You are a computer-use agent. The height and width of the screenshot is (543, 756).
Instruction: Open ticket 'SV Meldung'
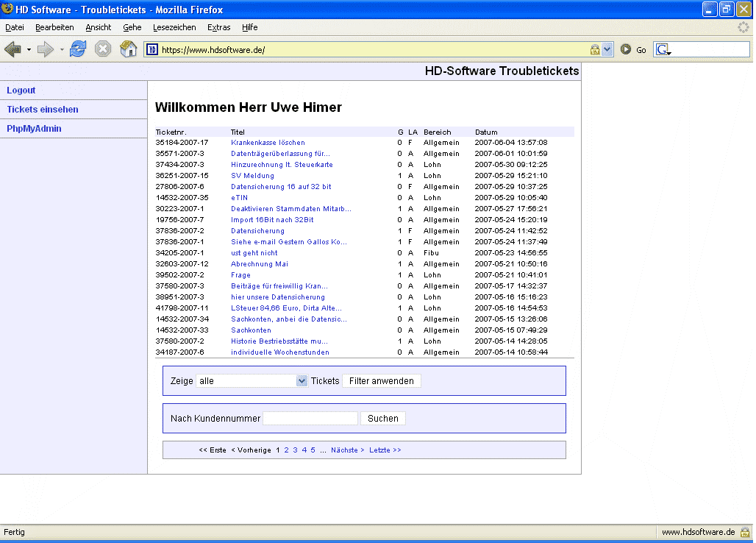coord(253,176)
